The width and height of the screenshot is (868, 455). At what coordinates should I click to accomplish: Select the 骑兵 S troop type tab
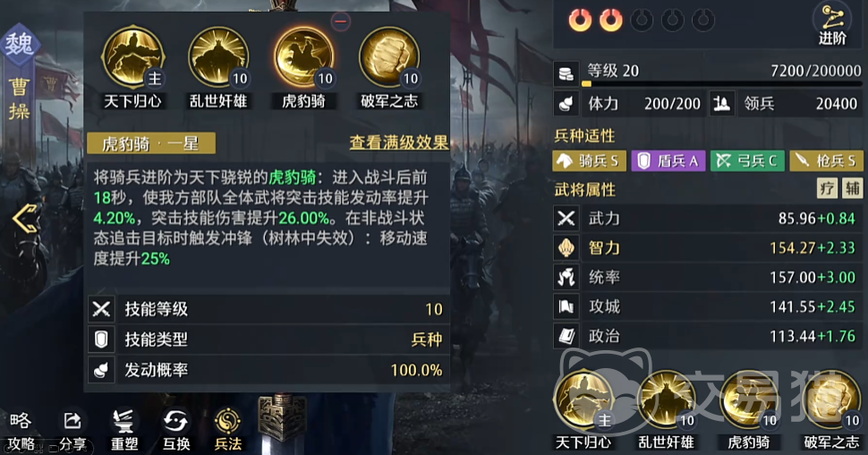pos(590,160)
